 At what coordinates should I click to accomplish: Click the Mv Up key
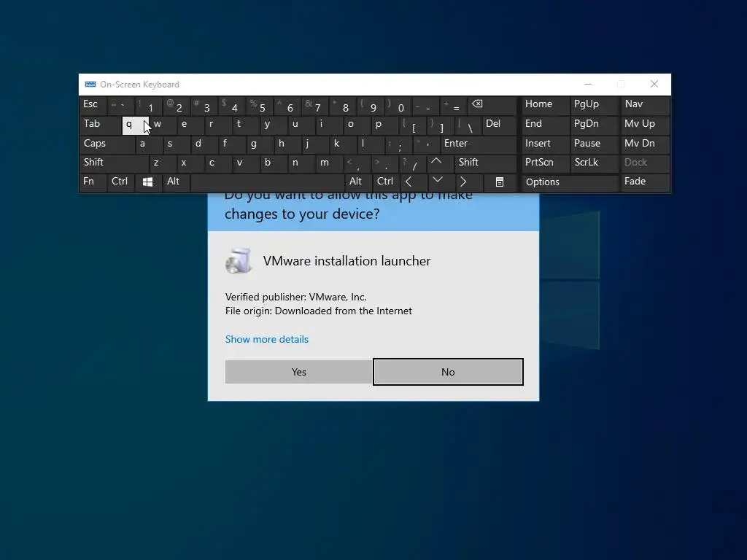click(646, 125)
